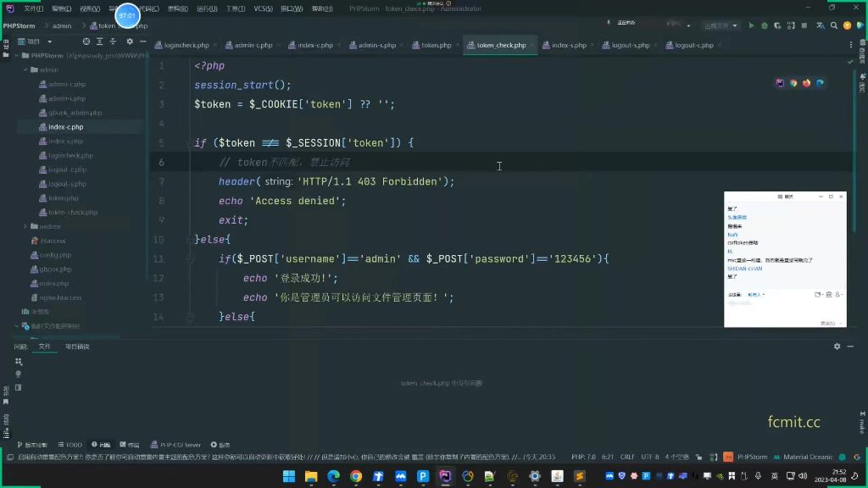Open the Edit menu (编辑)
Viewport: 868px width, 488px height.
point(61,8)
